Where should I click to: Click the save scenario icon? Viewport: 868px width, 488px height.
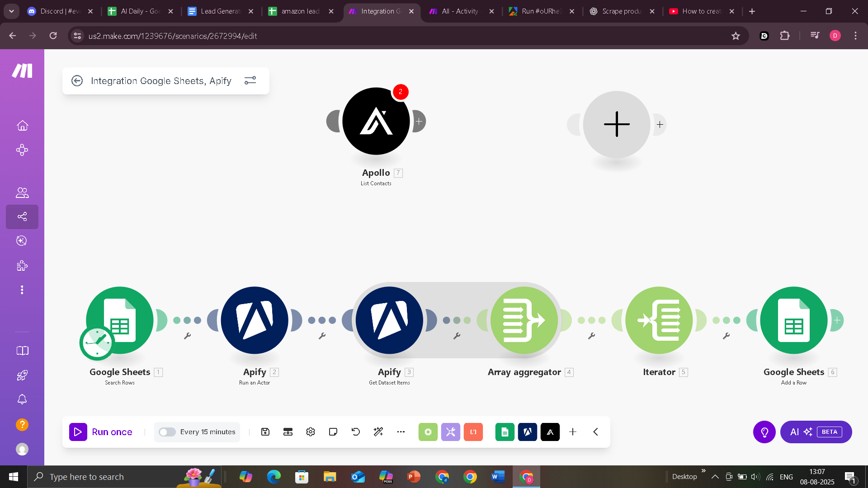click(265, 432)
